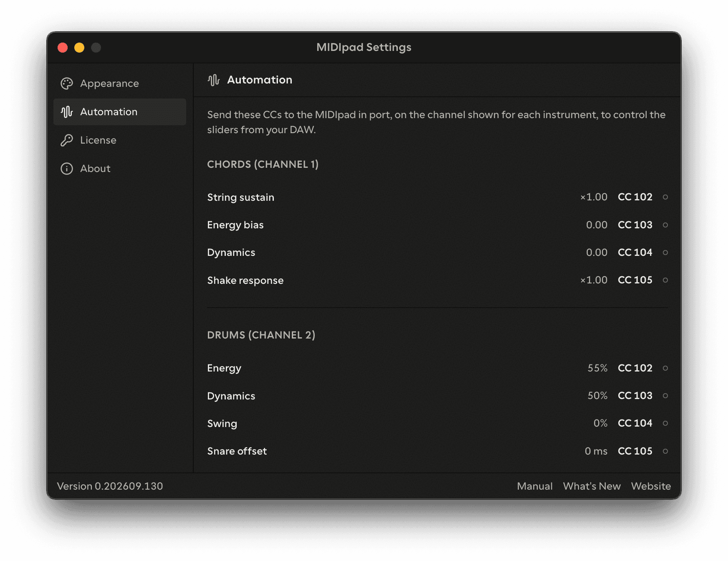This screenshot has height=561, width=728.
Task: Visit the Website link
Action: (651, 486)
